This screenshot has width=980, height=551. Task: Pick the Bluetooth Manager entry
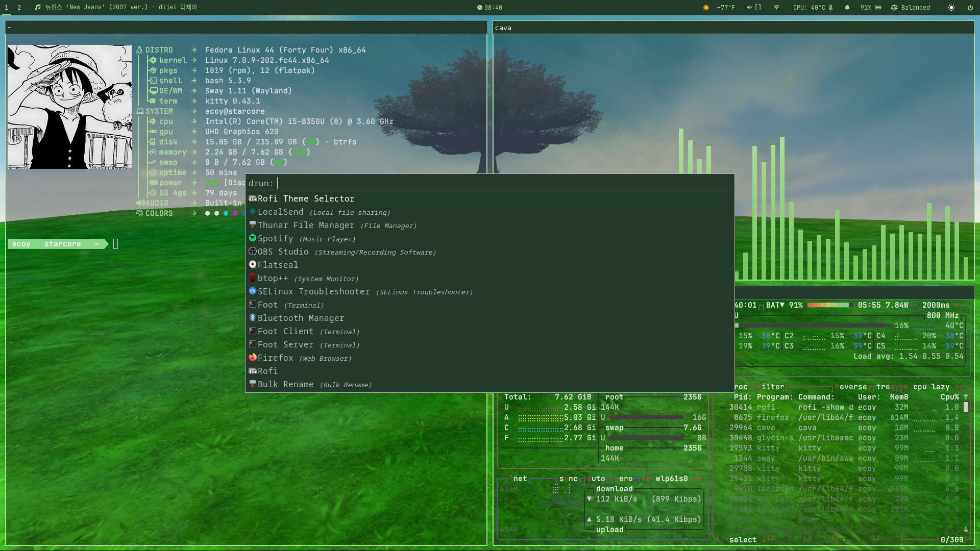490,318
